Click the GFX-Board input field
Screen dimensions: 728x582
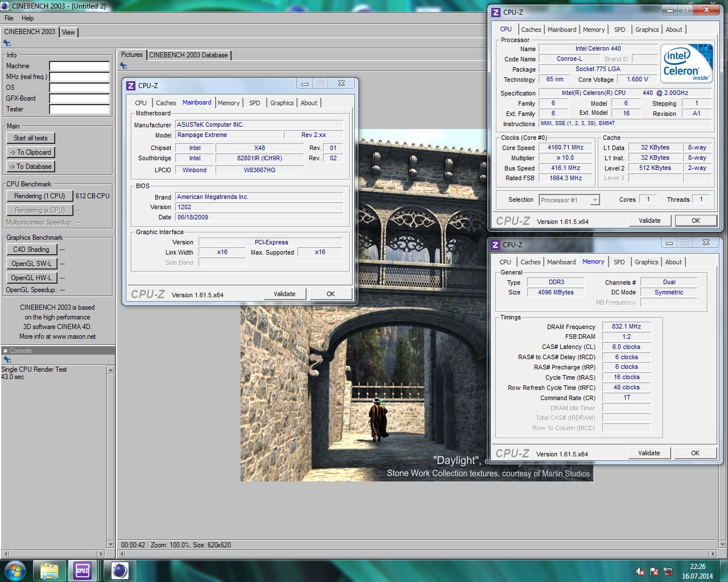coord(79,99)
